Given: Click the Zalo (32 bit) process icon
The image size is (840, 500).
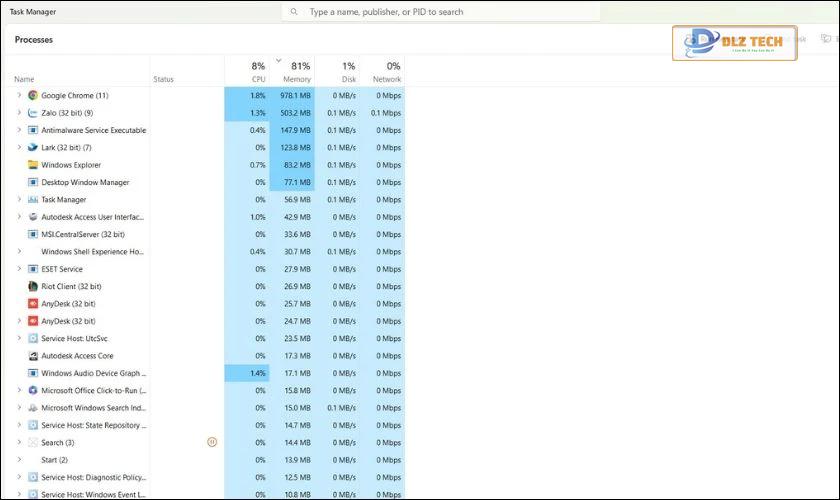Looking at the screenshot, I should [x=33, y=113].
